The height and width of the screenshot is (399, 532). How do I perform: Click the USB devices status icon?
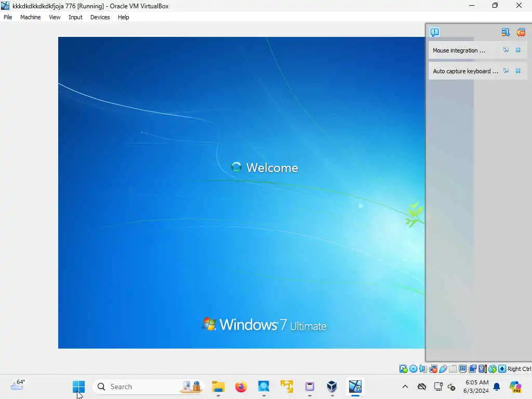point(443,369)
